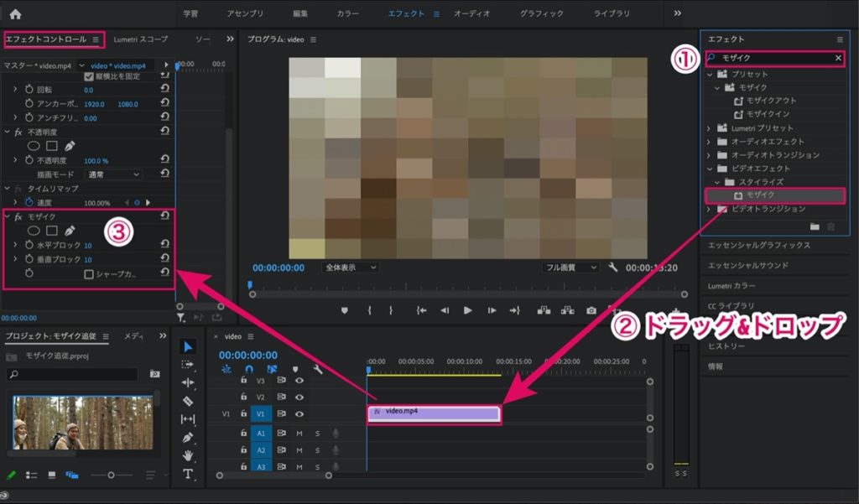The height and width of the screenshot is (504, 859).
Task: Enable the シャープカラー checkbox
Action: 89,274
